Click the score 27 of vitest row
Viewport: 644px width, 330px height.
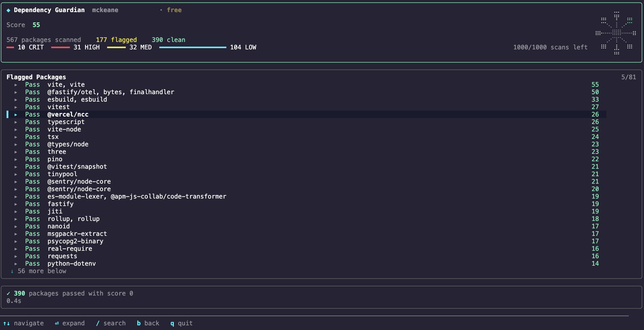595,107
